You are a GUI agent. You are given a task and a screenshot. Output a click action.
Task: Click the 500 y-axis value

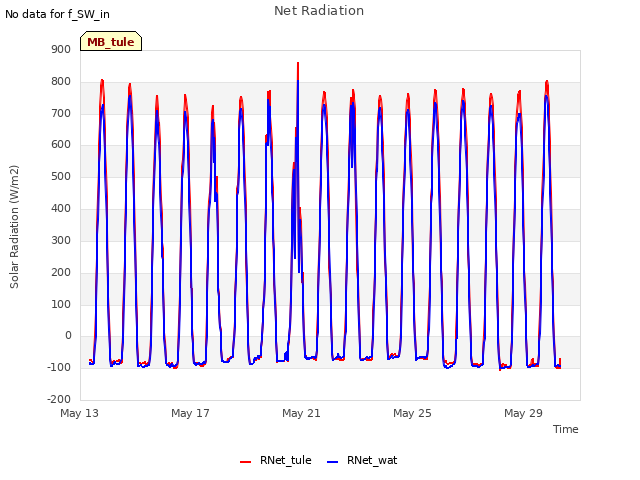coord(61,177)
